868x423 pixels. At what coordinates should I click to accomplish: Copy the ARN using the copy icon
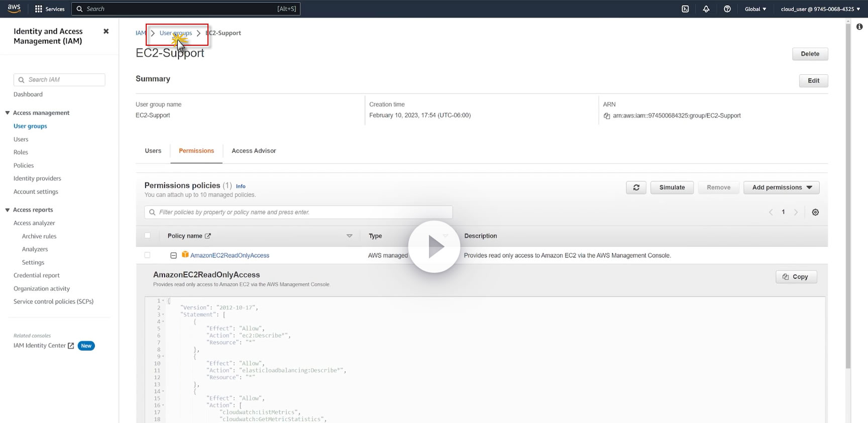coord(607,116)
